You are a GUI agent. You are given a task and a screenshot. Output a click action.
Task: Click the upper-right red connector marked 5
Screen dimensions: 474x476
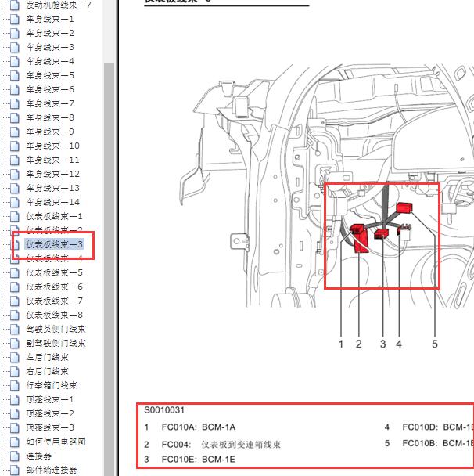404,207
